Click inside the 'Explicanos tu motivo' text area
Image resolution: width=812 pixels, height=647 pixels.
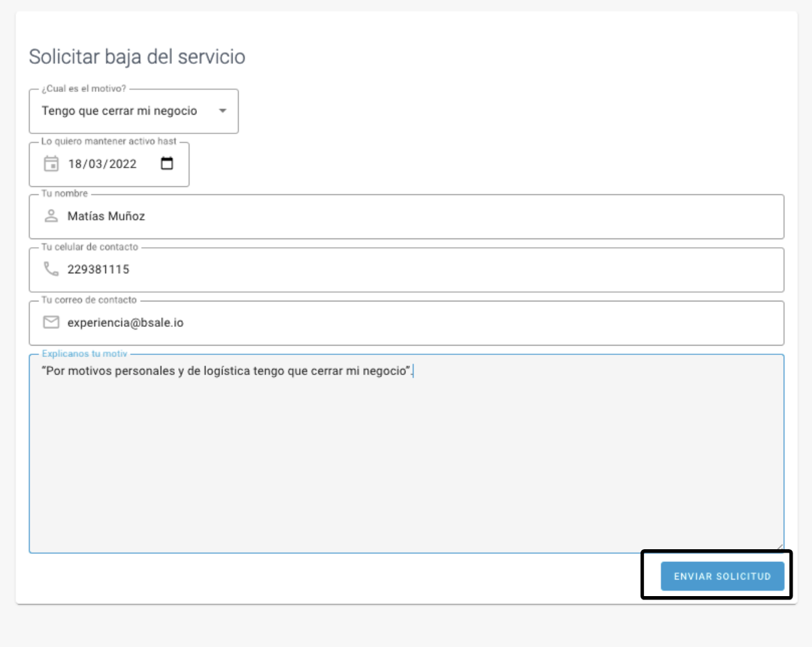point(407,453)
